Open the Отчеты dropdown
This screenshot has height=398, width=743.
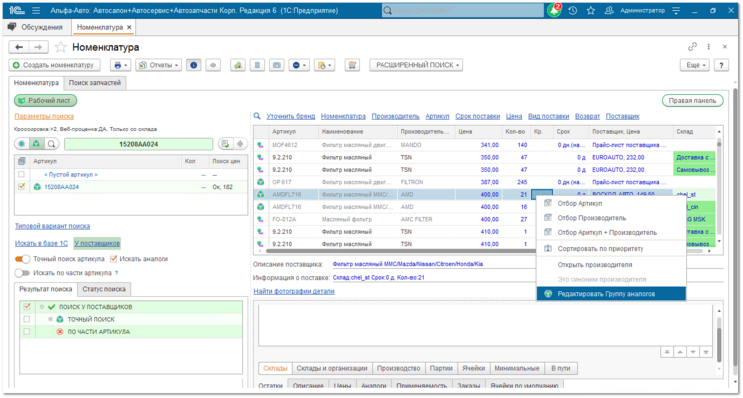coord(159,65)
